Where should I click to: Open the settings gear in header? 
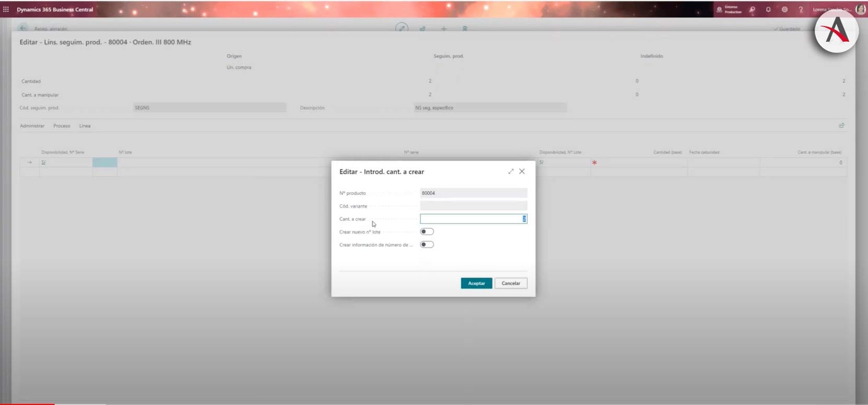coord(784,9)
